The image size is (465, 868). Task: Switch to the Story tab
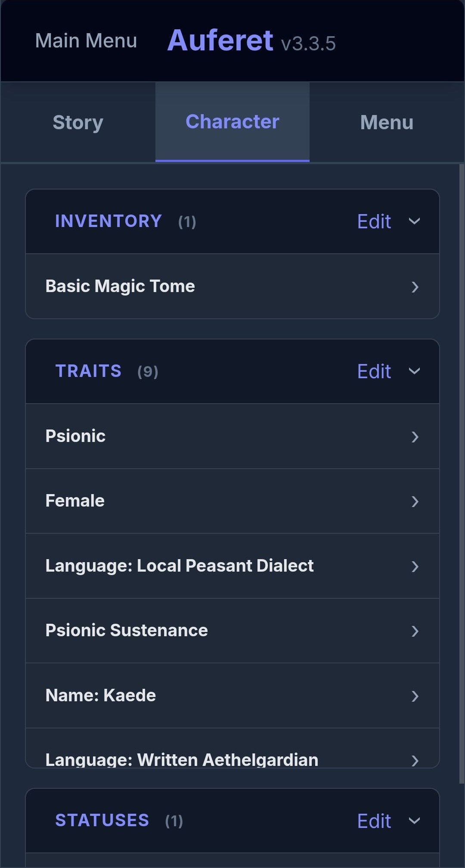(x=78, y=122)
